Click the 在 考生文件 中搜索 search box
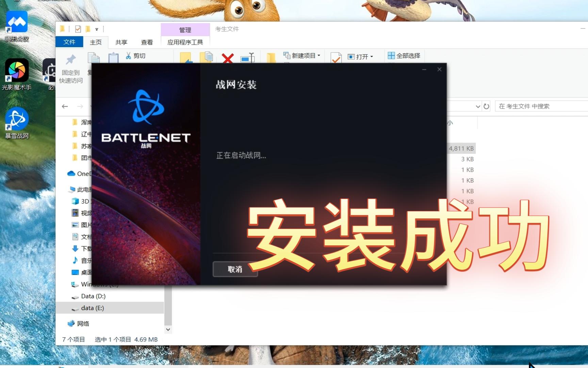 (x=542, y=106)
